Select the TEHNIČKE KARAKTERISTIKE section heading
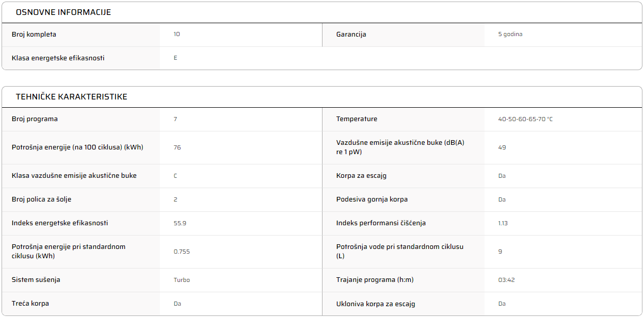644x317 pixels. coord(72,97)
